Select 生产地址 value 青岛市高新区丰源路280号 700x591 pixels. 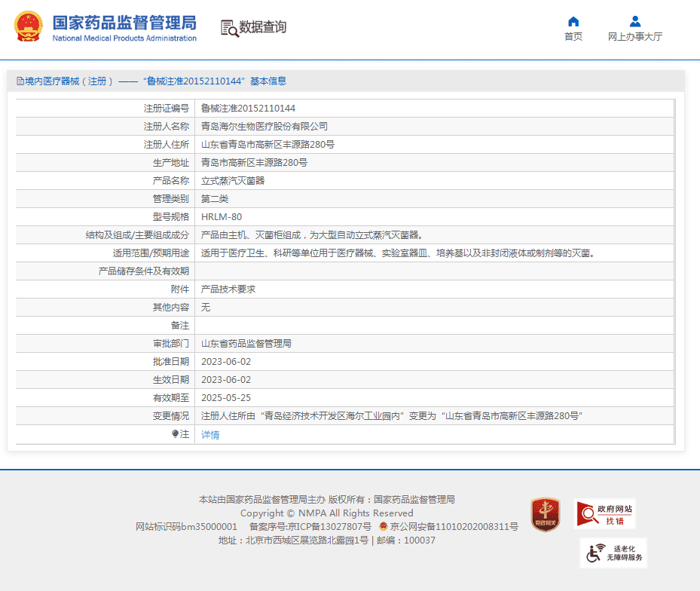pyautogui.click(x=254, y=163)
